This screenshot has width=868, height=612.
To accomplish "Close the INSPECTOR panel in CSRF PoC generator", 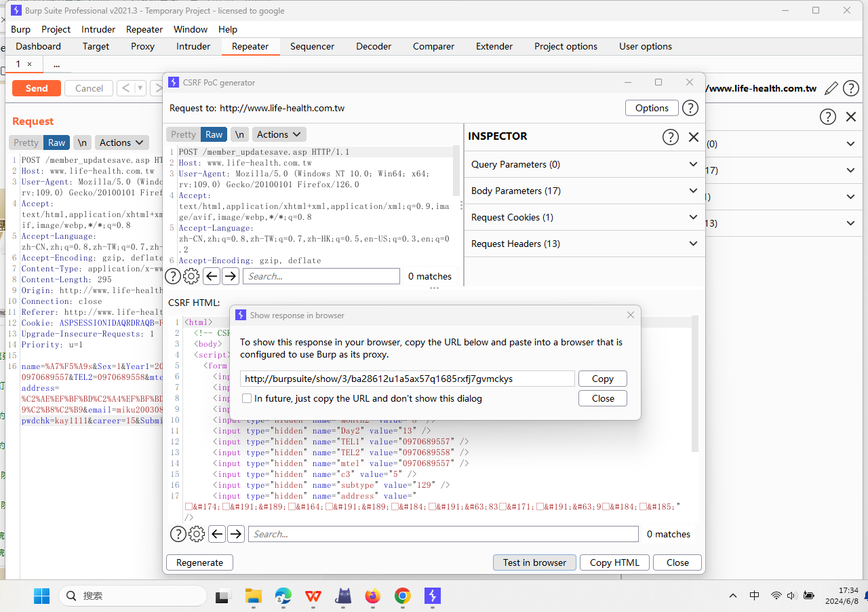I will click(693, 137).
